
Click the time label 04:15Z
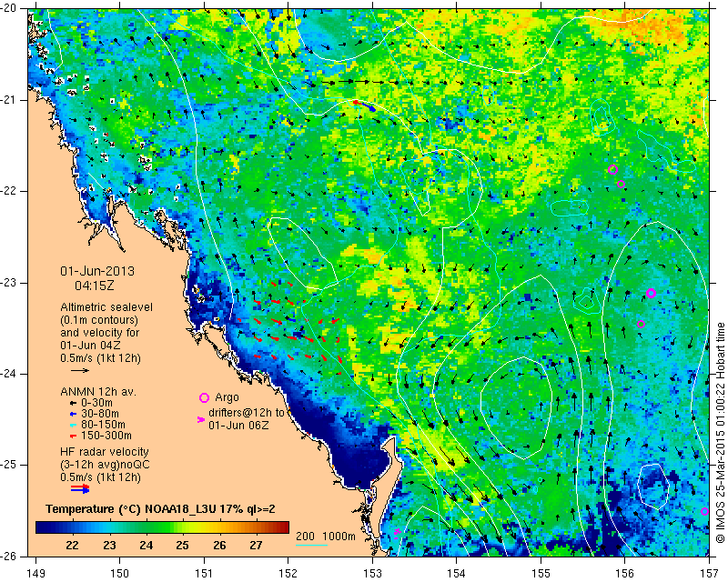pyautogui.click(x=95, y=286)
